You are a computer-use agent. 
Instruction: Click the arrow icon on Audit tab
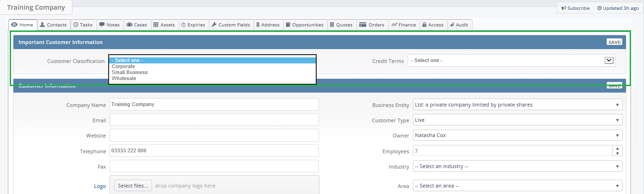[x=452, y=25]
